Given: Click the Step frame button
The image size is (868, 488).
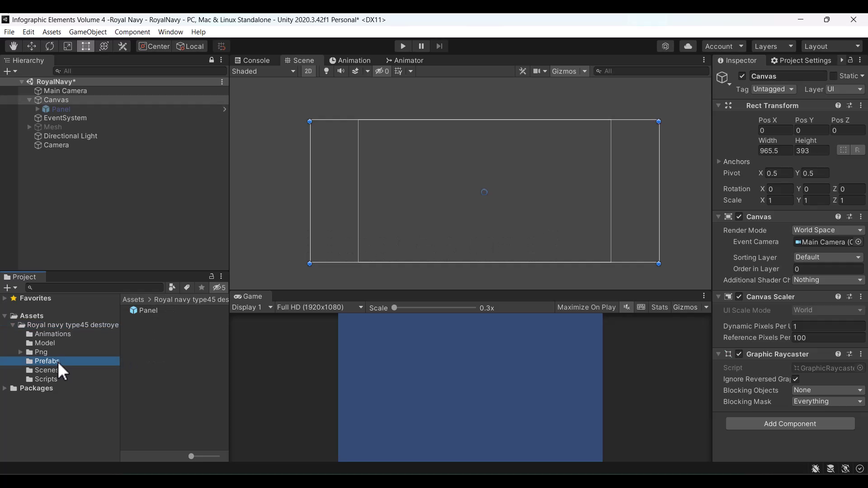Looking at the screenshot, I should (x=439, y=46).
